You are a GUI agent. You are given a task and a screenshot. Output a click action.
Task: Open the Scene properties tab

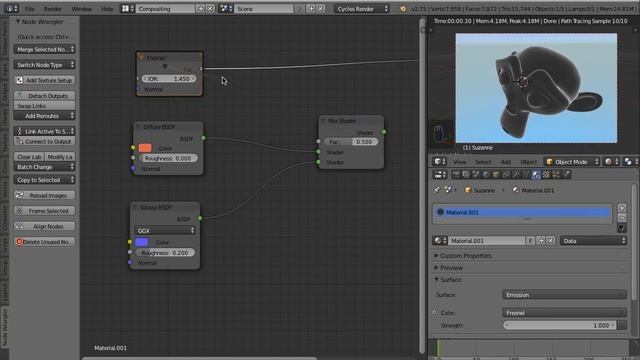pyautogui.click(x=476, y=175)
